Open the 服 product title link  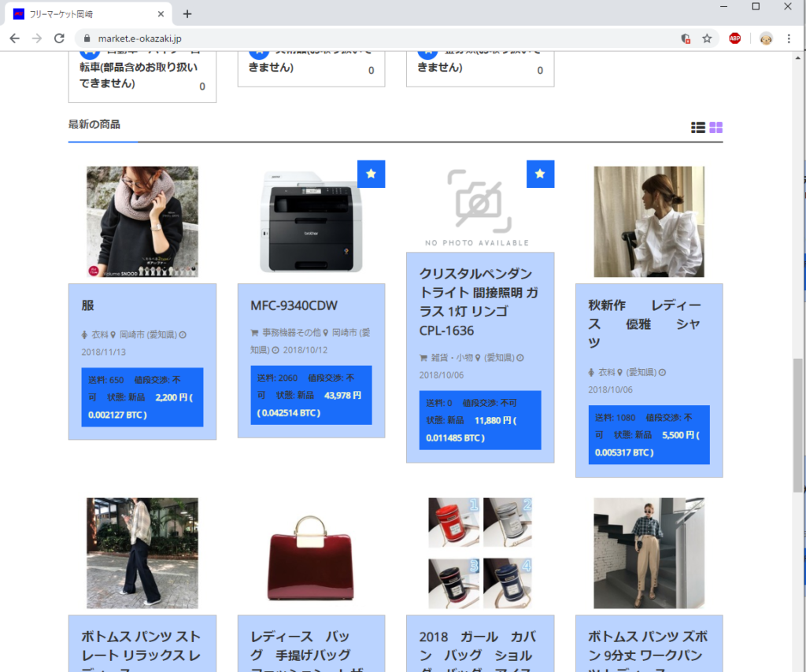pyautogui.click(x=88, y=305)
